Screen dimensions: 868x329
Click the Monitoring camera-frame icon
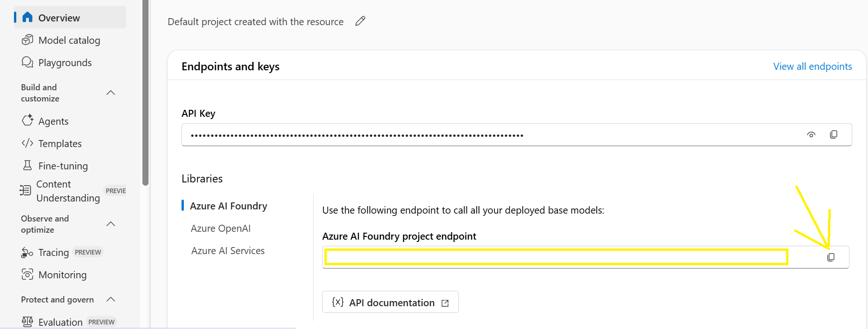coord(27,274)
